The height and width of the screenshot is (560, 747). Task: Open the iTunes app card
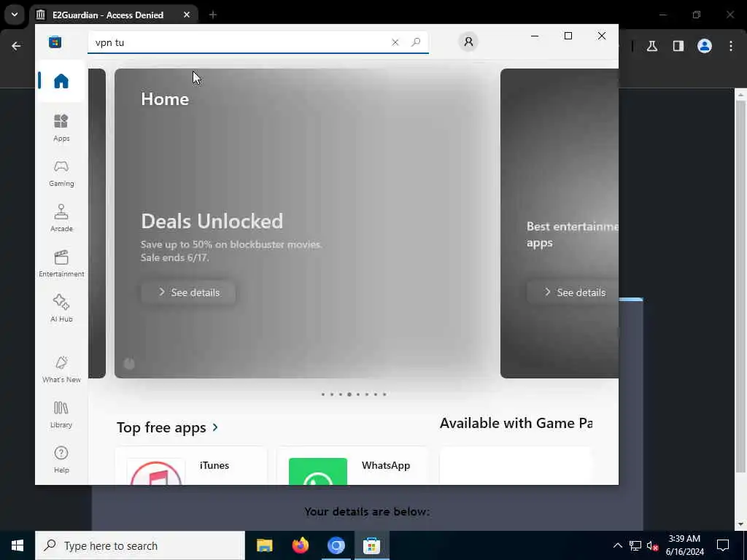(191, 466)
